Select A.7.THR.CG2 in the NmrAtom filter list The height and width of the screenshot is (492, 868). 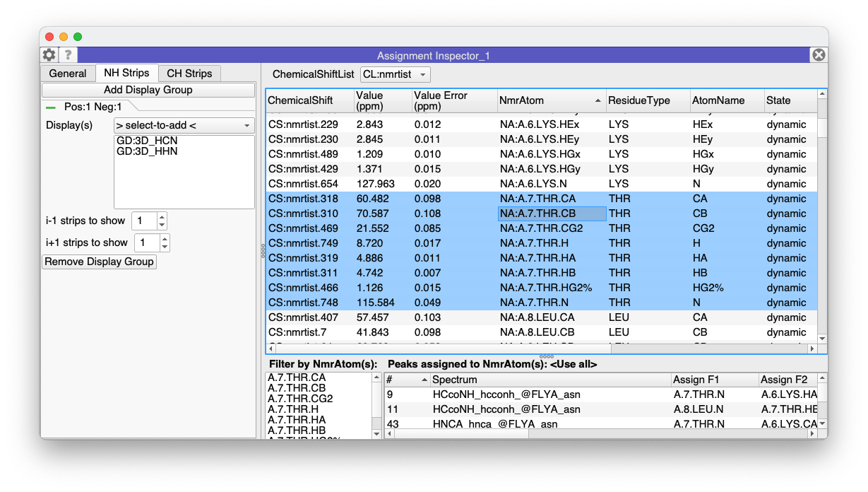pos(300,399)
